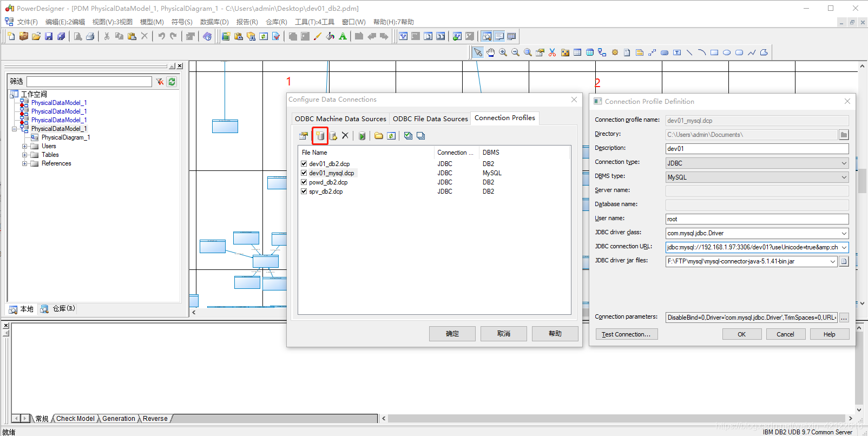Select the Grabber hand tool
The width and height of the screenshot is (868, 436).
tap(490, 52)
